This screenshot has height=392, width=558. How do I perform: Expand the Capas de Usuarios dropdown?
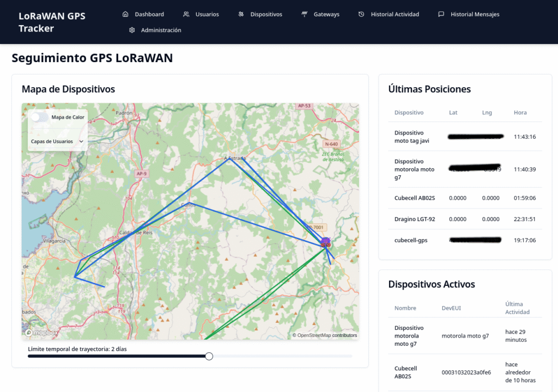pyautogui.click(x=57, y=142)
